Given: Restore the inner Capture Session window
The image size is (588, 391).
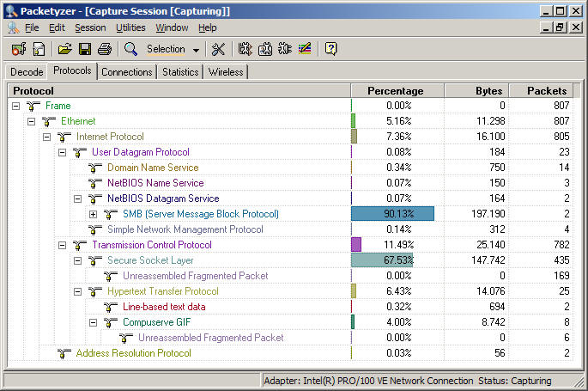Looking at the screenshot, I should (x=560, y=27).
